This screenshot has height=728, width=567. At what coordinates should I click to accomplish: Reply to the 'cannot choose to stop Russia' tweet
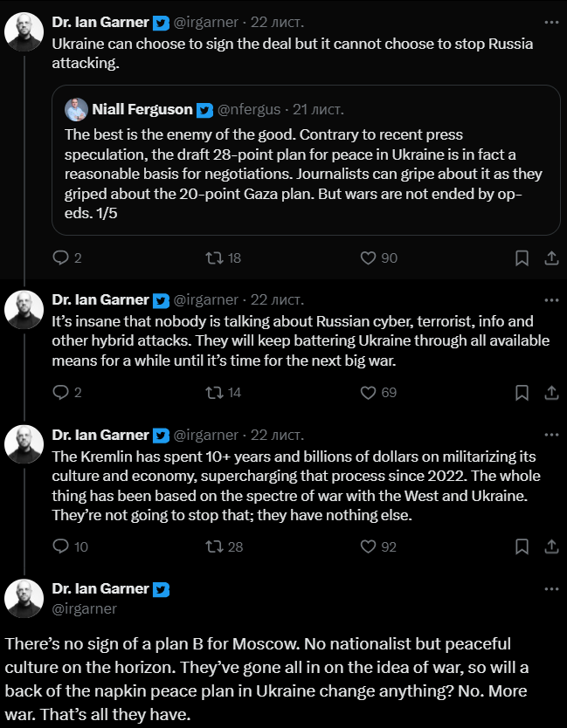pos(60,258)
